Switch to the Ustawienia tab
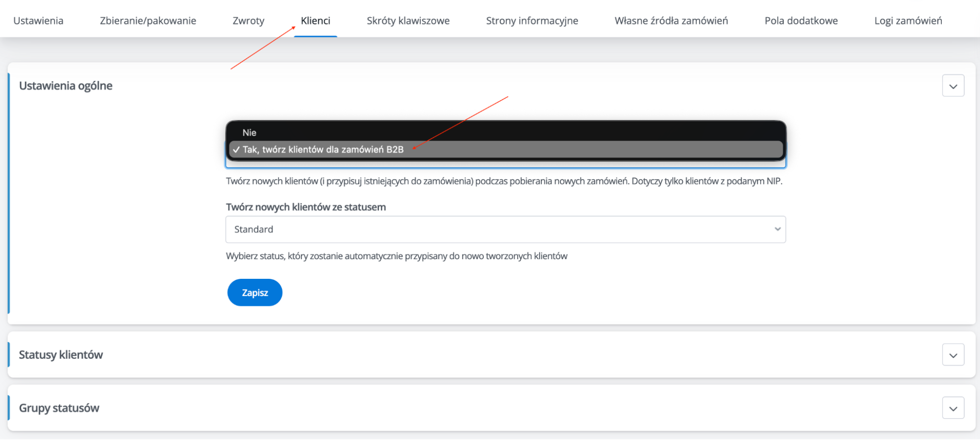Screen dimensions: 980x440 (38, 21)
